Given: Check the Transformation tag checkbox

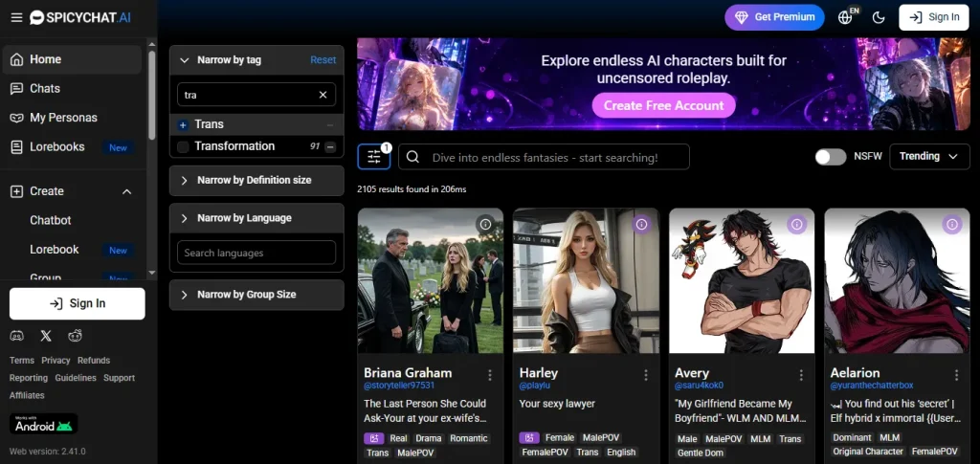Looking at the screenshot, I should [183, 146].
